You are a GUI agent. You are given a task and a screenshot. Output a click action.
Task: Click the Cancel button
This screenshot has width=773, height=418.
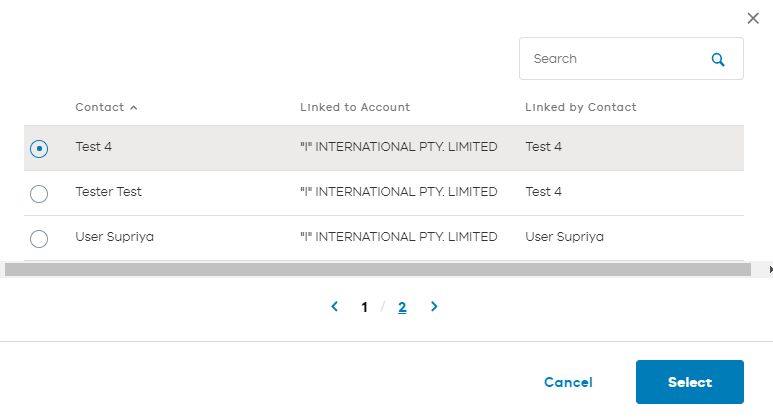click(x=568, y=382)
